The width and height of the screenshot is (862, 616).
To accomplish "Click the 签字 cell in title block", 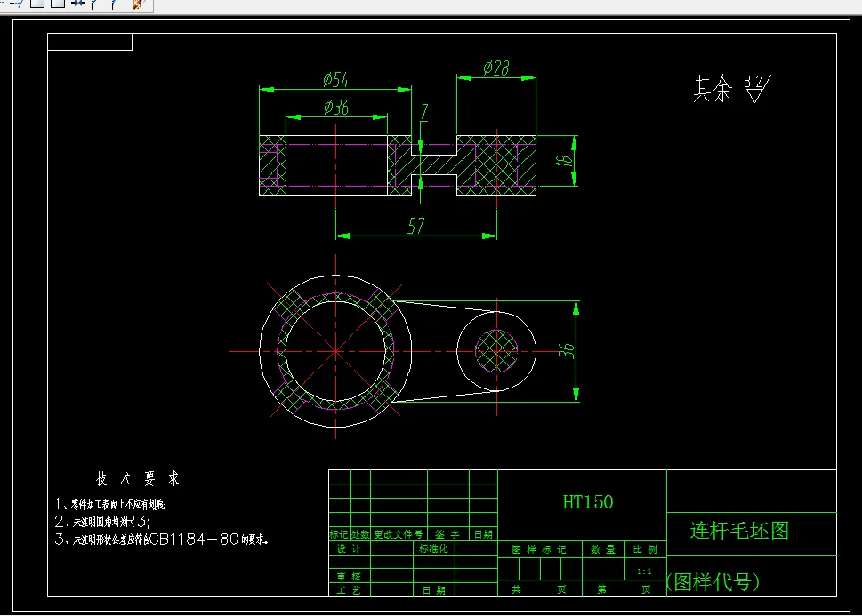I will coord(447,534).
